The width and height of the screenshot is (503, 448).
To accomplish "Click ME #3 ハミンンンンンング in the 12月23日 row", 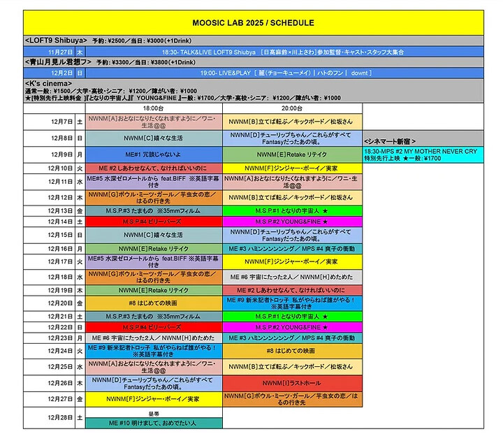I will coord(292,338).
